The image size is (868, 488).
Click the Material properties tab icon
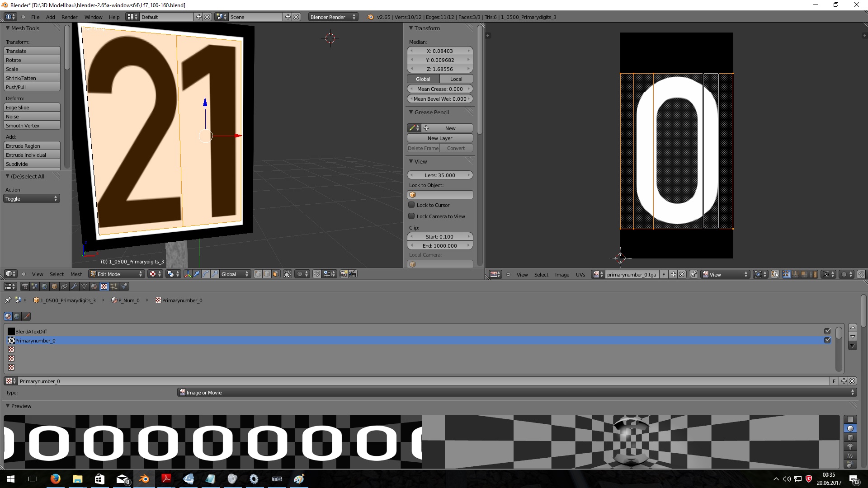[94, 286]
